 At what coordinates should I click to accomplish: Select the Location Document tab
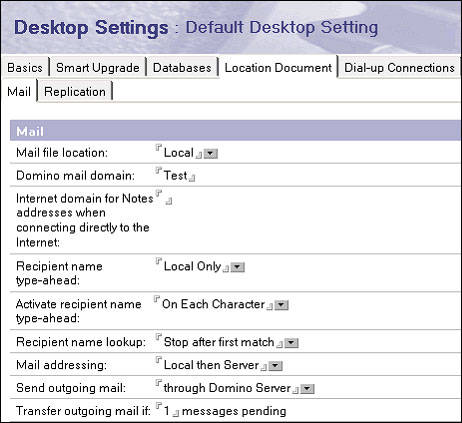click(x=278, y=68)
